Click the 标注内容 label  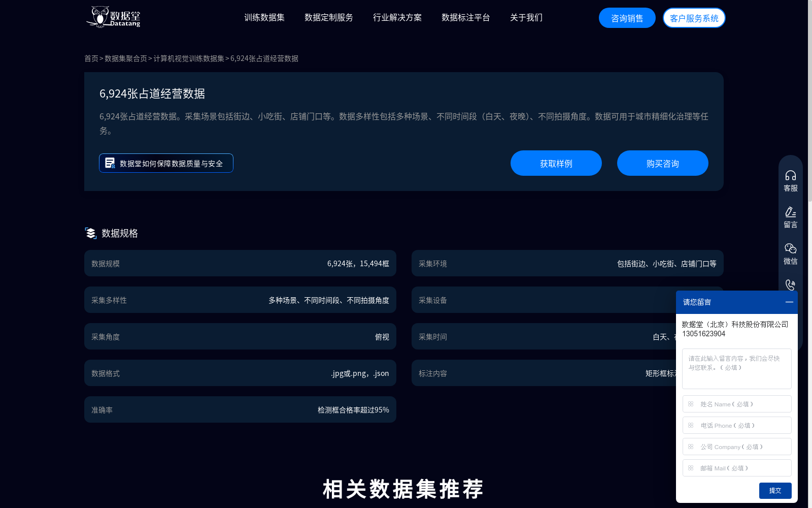click(x=433, y=373)
